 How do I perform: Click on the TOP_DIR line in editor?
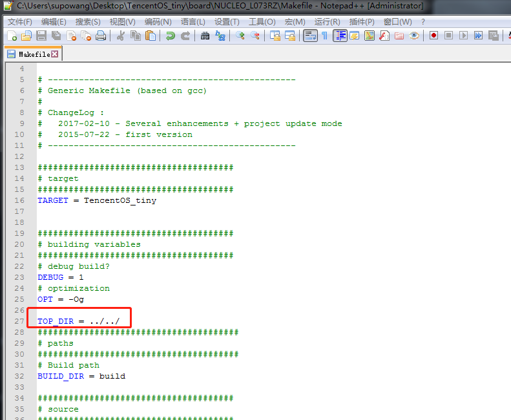pyautogui.click(x=78, y=321)
